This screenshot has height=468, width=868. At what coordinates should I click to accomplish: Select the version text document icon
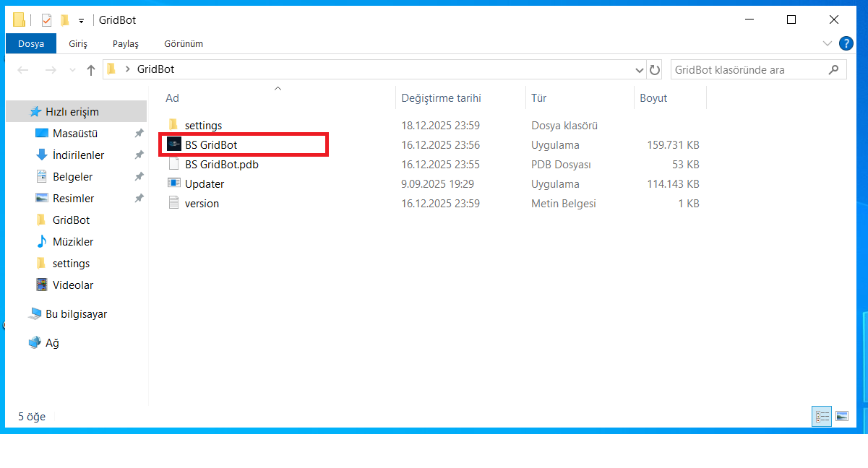[173, 204]
